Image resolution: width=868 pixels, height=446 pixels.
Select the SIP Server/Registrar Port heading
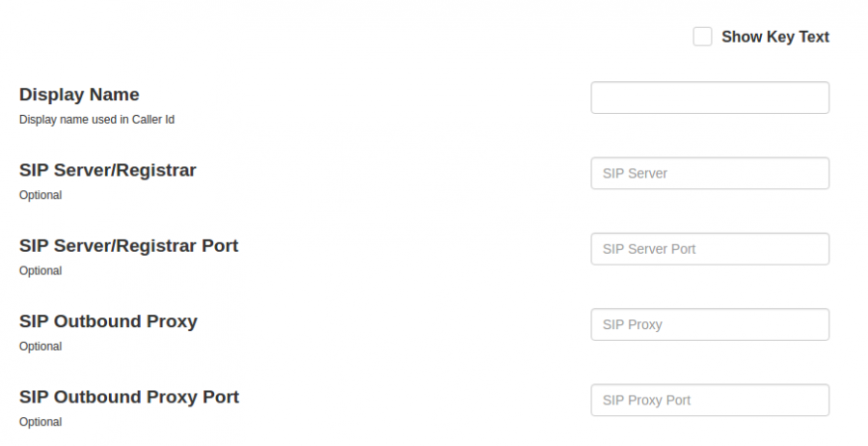pyautogui.click(x=129, y=245)
